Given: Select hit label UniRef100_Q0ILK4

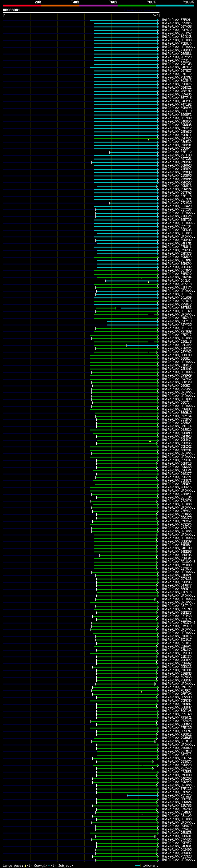Looking at the screenshot, I should (177, 280).
